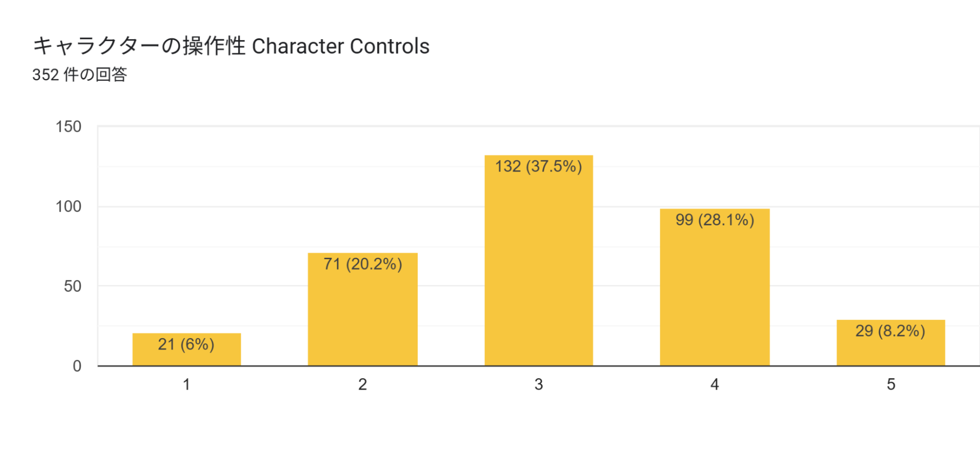Click the x-axis label '4'

(x=714, y=385)
